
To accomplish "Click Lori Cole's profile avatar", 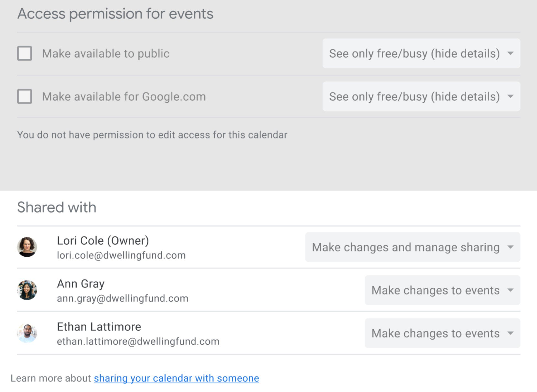I will click(x=27, y=247).
